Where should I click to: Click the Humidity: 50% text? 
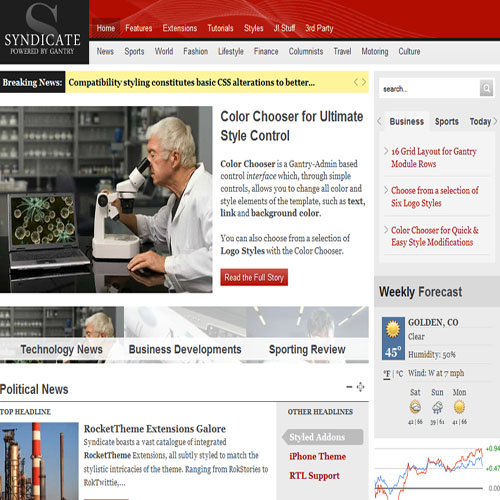click(x=432, y=354)
